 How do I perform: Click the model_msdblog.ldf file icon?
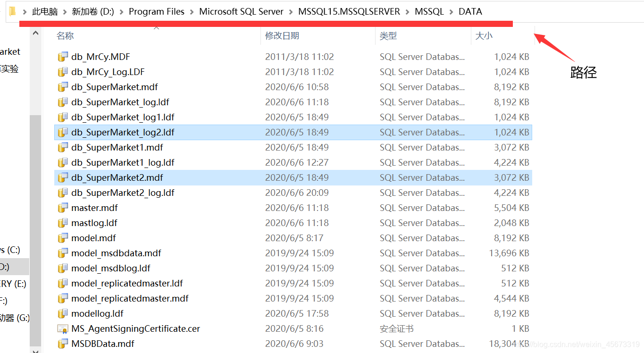[x=62, y=268]
